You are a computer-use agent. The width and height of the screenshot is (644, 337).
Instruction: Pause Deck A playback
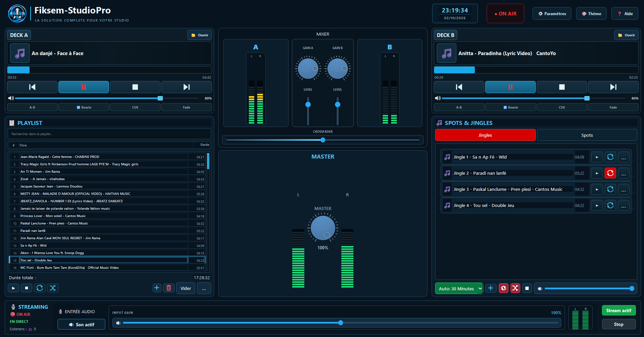83,87
